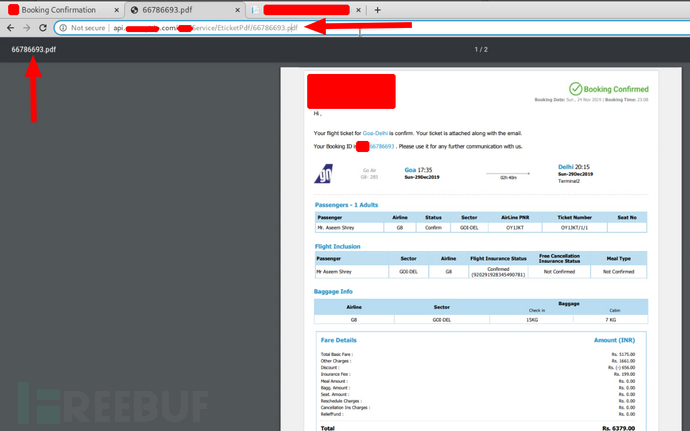This screenshot has width=690, height=431.
Task: Click the Amount (INR) heading
Action: (x=614, y=340)
